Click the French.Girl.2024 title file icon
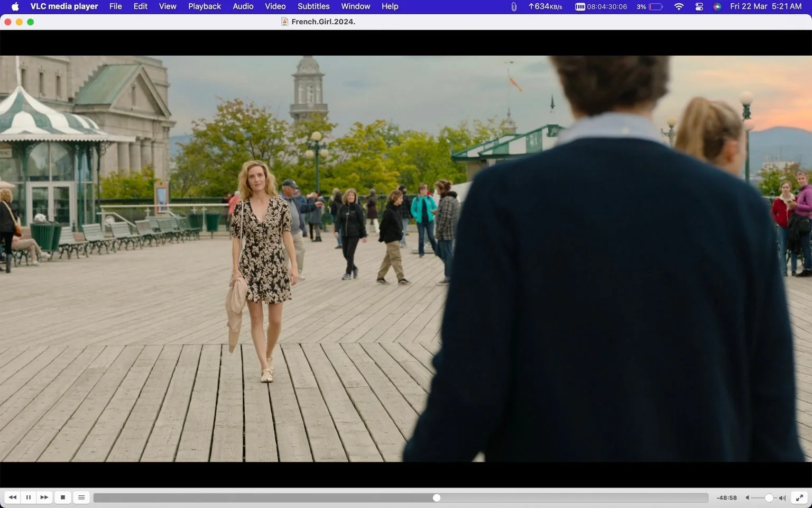This screenshot has width=812, height=508. coord(284,22)
